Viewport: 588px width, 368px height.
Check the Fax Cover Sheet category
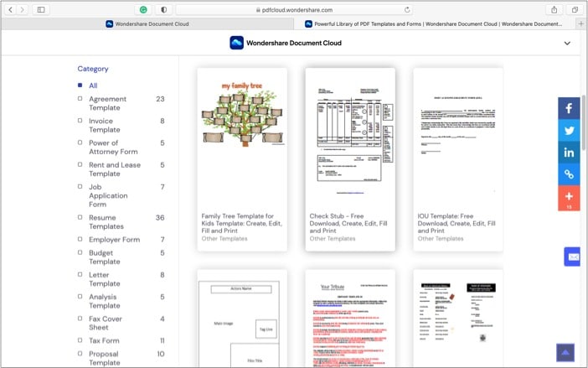80,319
